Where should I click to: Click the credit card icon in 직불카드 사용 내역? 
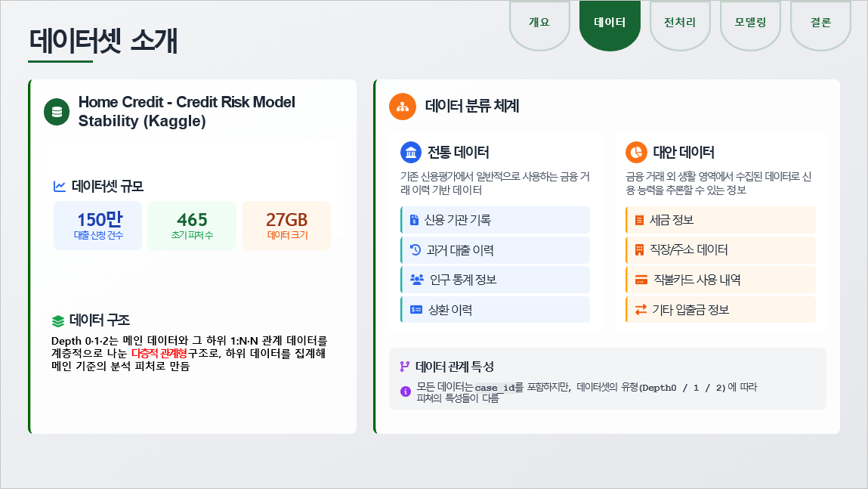pyautogui.click(x=640, y=280)
